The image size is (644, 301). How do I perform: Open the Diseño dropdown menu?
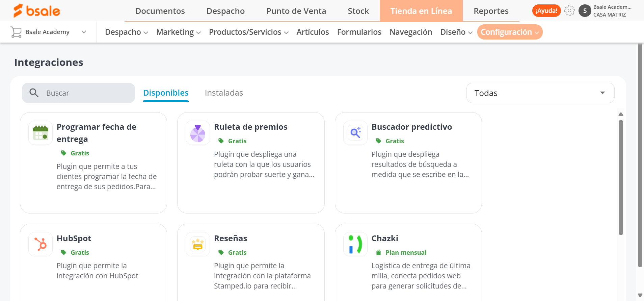pos(456,32)
